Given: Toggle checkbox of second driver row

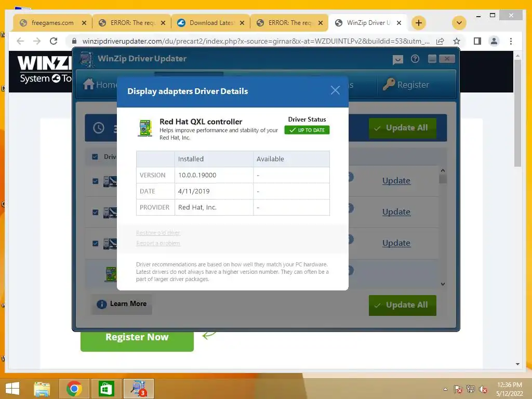Looking at the screenshot, I should [96, 212].
